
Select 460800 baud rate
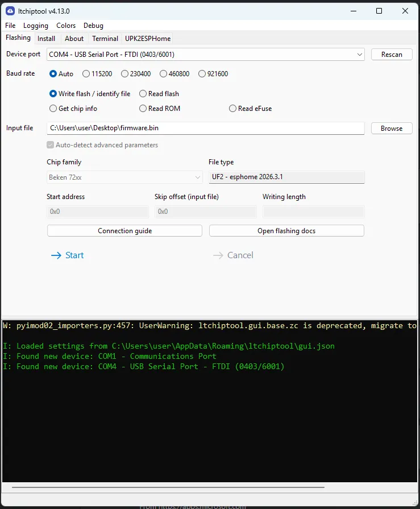click(x=174, y=74)
